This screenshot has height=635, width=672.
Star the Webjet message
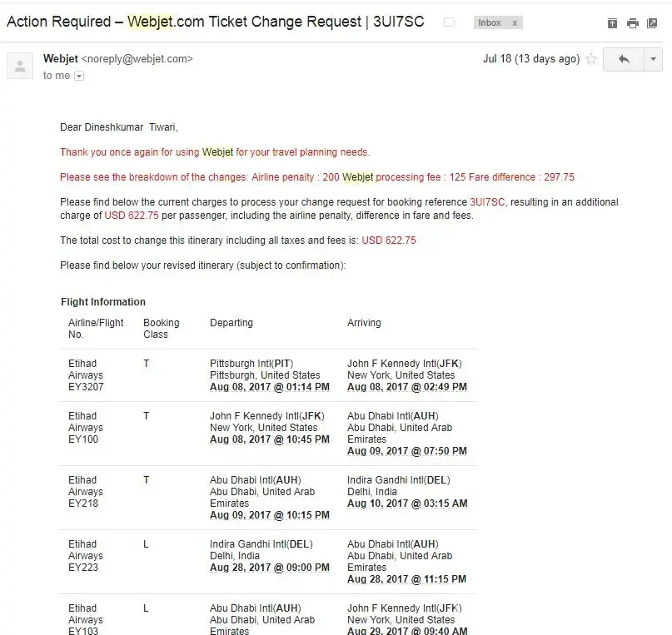[x=591, y=59]
